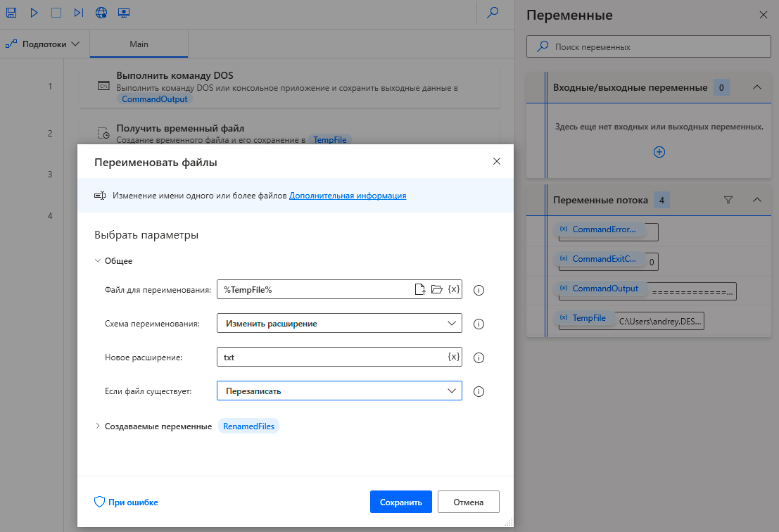
Task: Run the flow with the play icon
Action: (34, 13)
